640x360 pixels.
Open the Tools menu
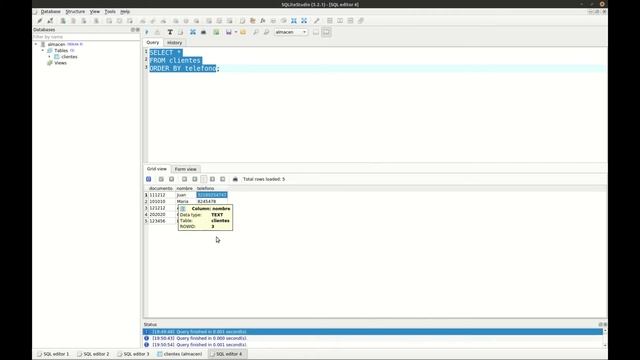[110, 12]
